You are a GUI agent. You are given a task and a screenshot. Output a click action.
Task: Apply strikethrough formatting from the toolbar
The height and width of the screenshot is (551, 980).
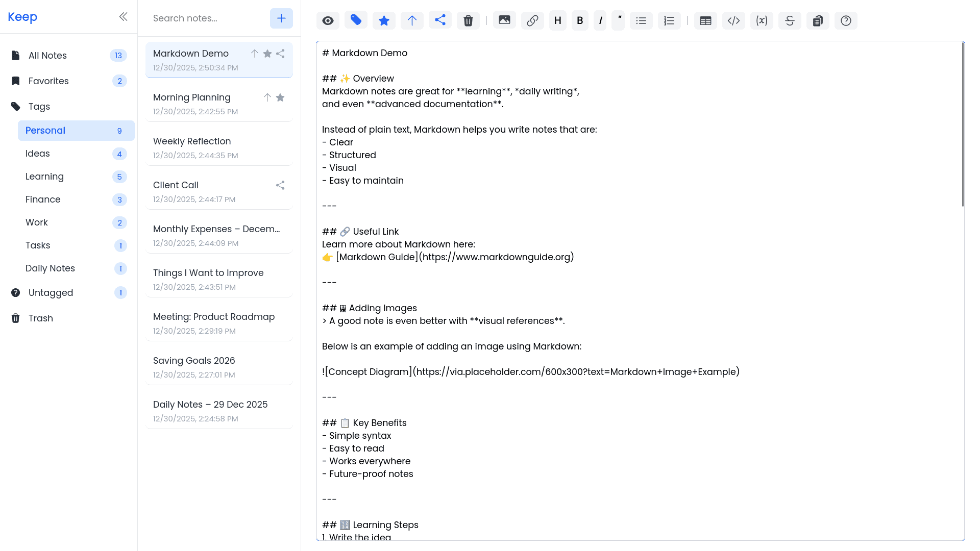coord(790,20)
